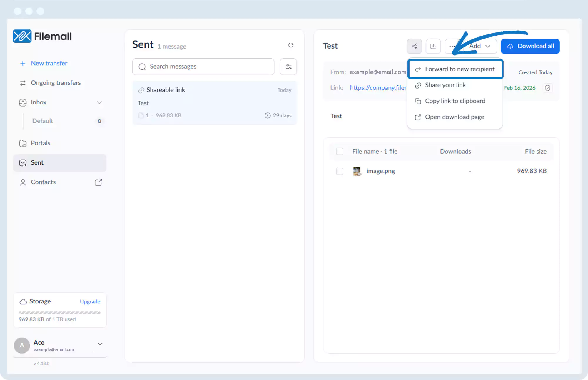The image size is (588, 380).
Task: Toggle the select-all files checkbox
Action: [x=340, y=152]
